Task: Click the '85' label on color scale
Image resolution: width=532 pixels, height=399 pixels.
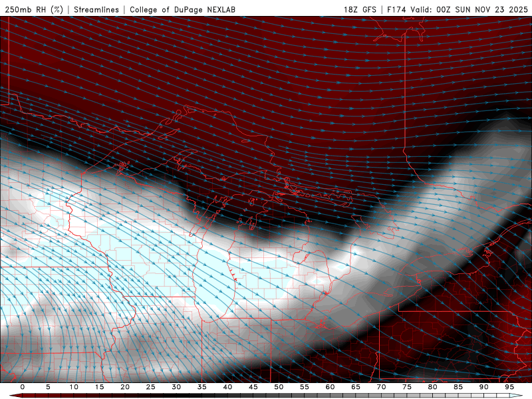Action: [x=458, y=387]
